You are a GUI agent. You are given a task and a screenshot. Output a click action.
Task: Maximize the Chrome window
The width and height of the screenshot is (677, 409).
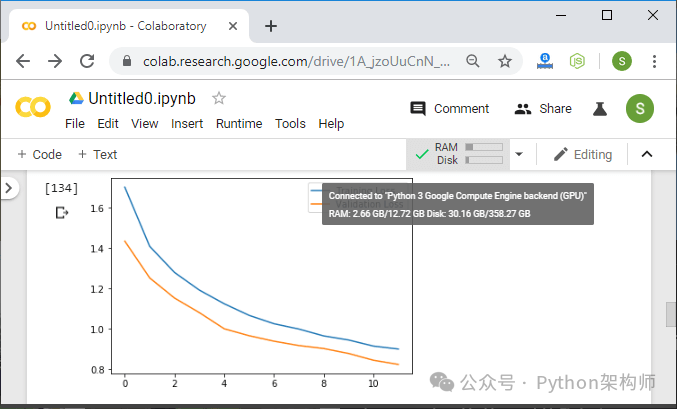(x=607, y=16)
